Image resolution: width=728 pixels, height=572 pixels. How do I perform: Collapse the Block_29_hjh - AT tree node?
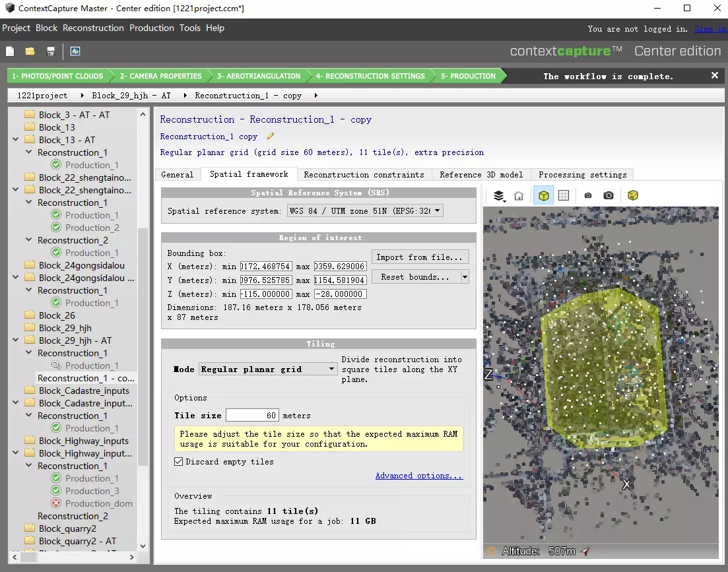[16, 340]
